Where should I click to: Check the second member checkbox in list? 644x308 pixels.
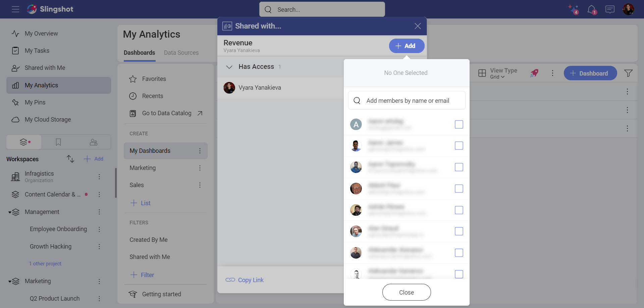point(459,145)
